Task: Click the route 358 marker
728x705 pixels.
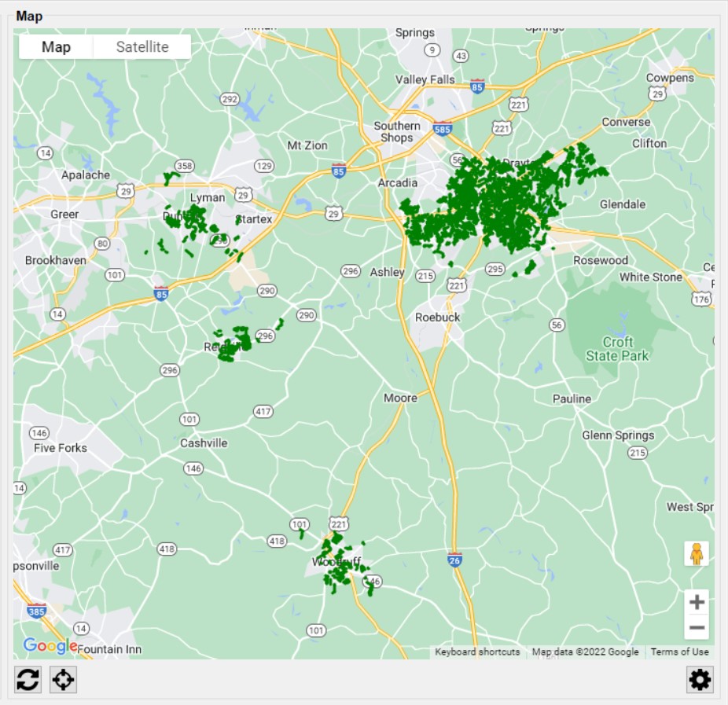Action: [x=184, y=166]
